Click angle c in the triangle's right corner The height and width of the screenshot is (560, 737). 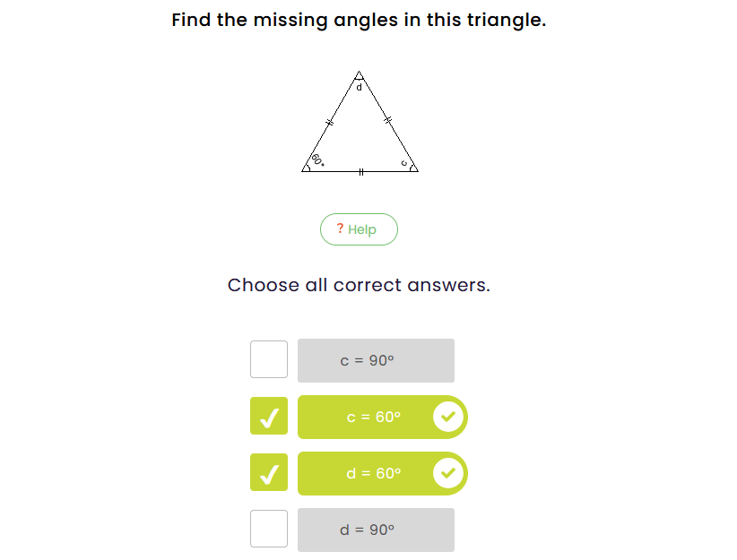click(x=404, y=162)
